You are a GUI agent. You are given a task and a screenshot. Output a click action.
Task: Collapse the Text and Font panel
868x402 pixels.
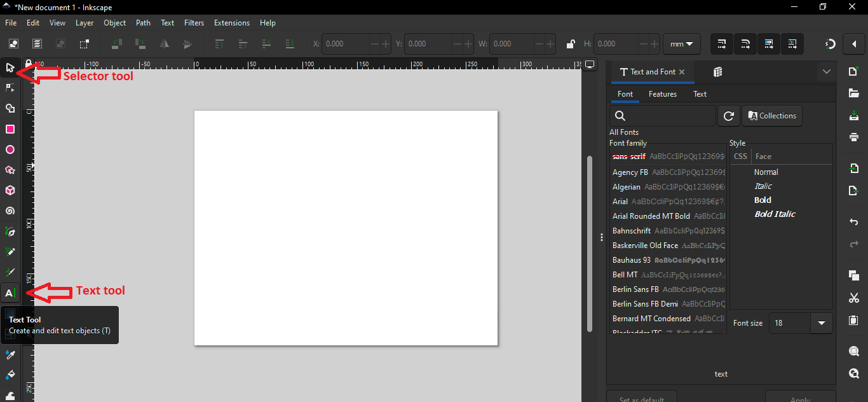pyautogui.click(x=827, y=71)
